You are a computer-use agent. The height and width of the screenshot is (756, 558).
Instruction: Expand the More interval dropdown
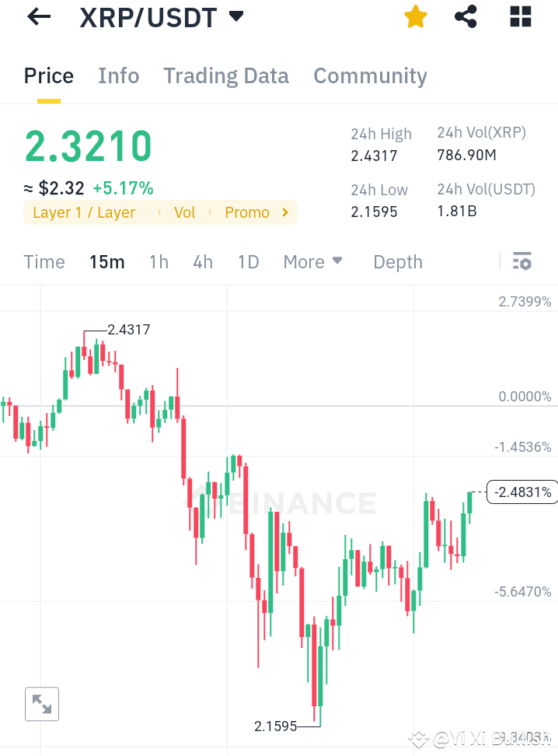tap(313, 261)
